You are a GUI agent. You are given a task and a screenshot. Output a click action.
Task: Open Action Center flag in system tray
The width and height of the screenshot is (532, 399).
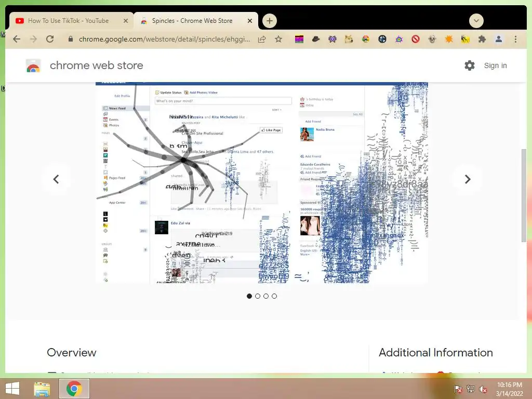point(458,389)
